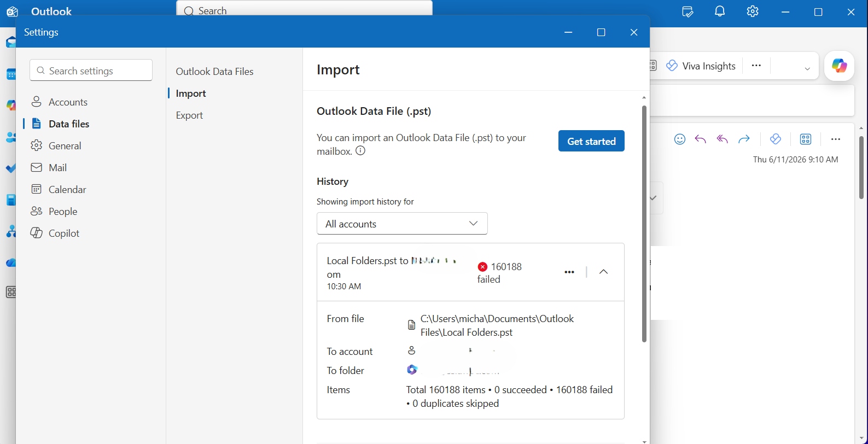Click the file icon beside the file path
Screen dimensions: 868x444
coord(412,325)
